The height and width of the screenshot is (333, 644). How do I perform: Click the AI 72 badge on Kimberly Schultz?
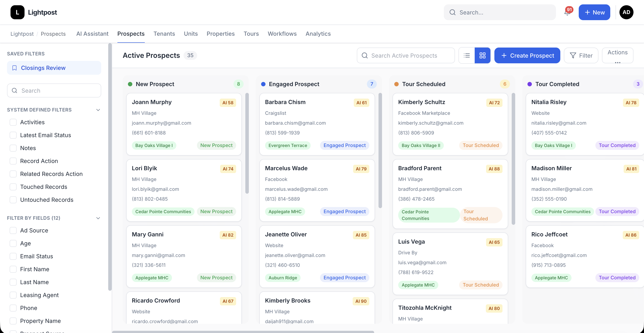(x=494, y=103)
